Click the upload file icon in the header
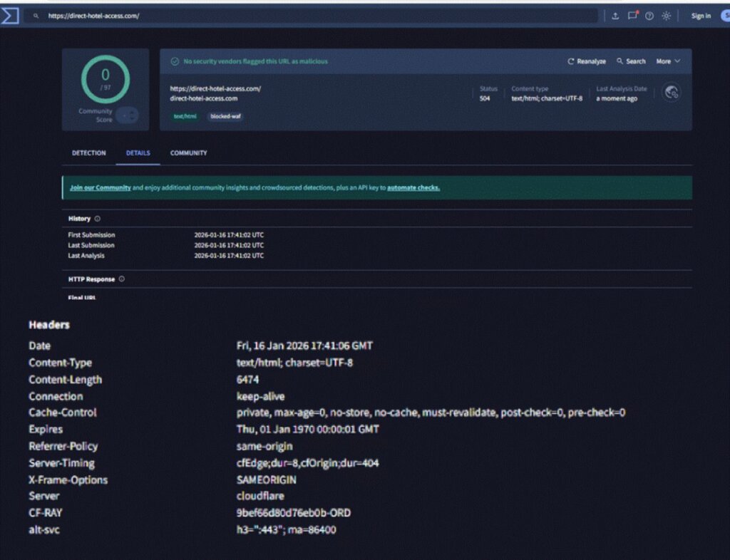This screenshot has height=560, width=730. [615, 16]
